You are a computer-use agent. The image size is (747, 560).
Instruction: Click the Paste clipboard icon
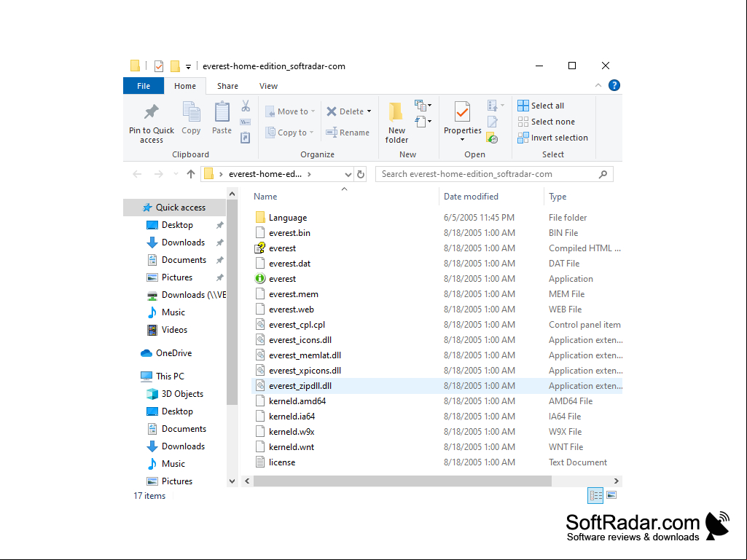click(222, 112)
